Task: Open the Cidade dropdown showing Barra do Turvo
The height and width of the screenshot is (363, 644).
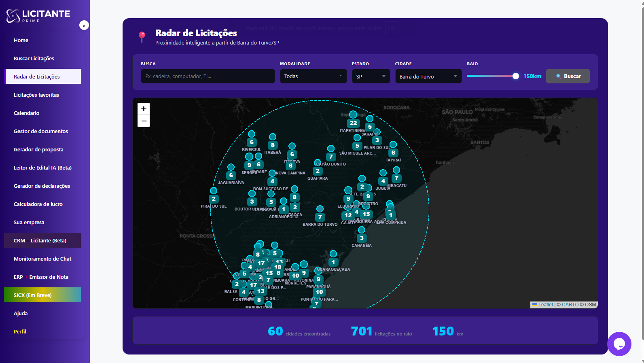Action: point(428,76)
